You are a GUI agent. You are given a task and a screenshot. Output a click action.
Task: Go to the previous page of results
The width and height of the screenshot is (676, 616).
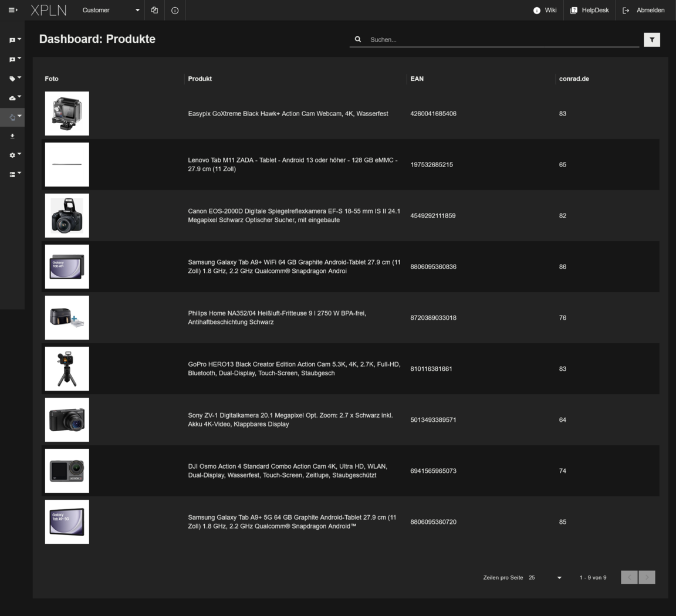(630, 577)
